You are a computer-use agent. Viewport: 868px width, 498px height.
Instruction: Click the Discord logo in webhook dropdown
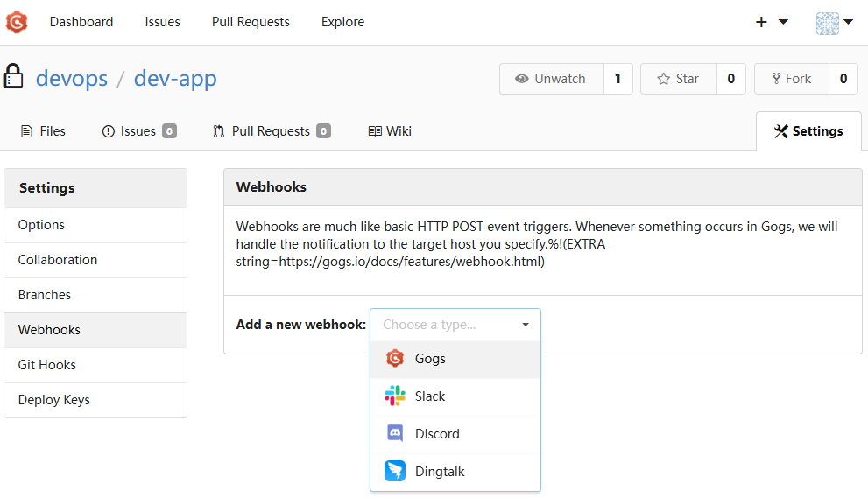click(395, 434)
